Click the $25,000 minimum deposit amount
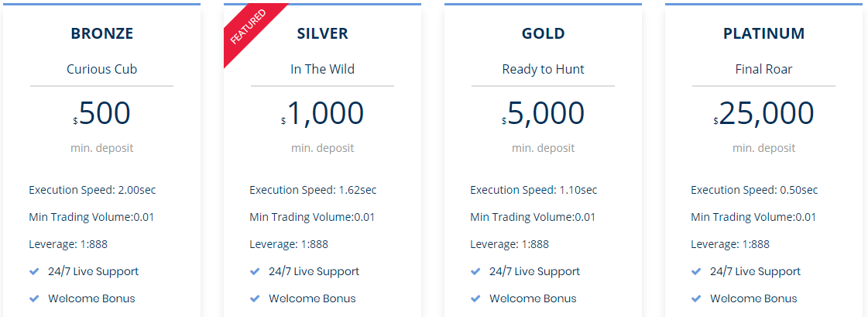 (x=764, y=113)
